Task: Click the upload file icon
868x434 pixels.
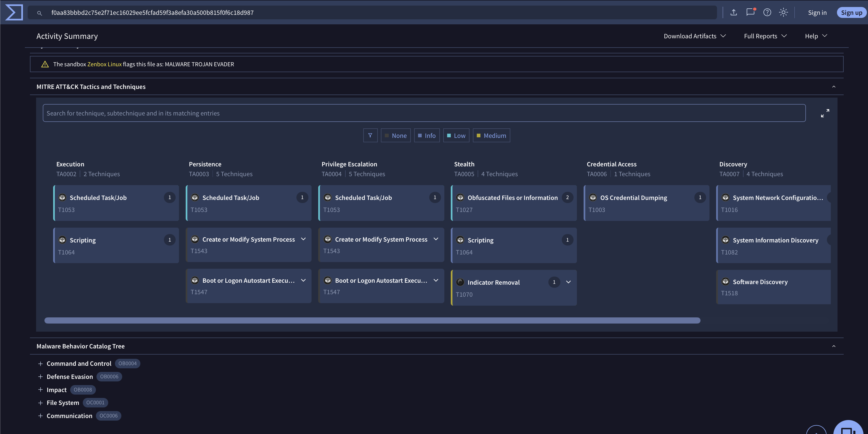Action: 733,13
